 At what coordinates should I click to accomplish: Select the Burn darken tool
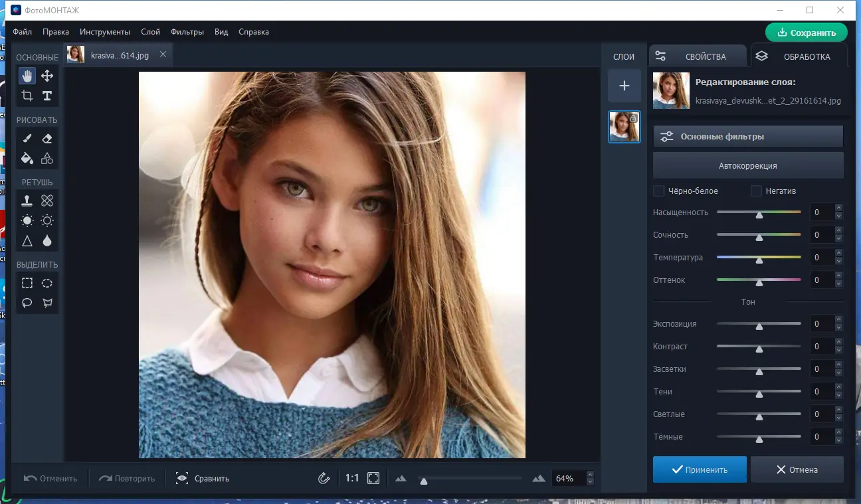click(x=47, y=220)
